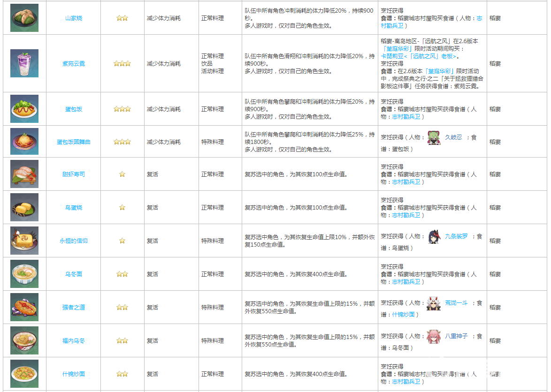Select the 强者之道 dish icon
Viewport: 551px width, 392px height.
[x=24, y=307]
